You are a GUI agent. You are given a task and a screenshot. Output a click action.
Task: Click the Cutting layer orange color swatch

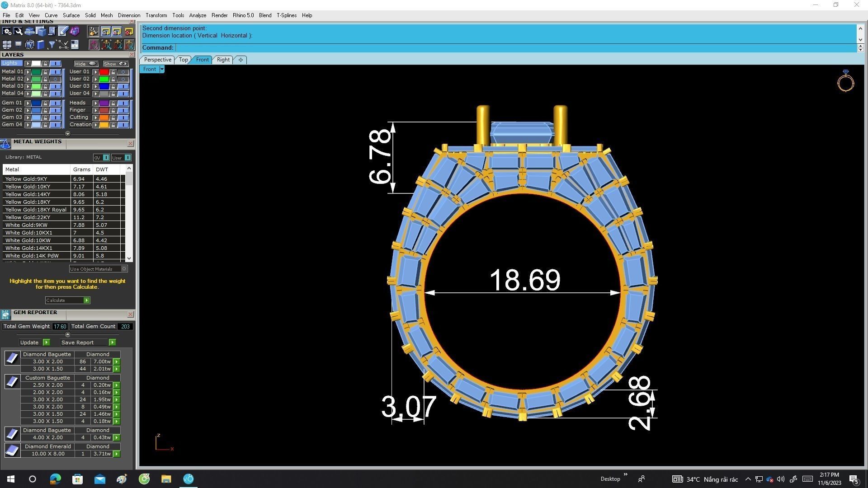coord(104,117)
